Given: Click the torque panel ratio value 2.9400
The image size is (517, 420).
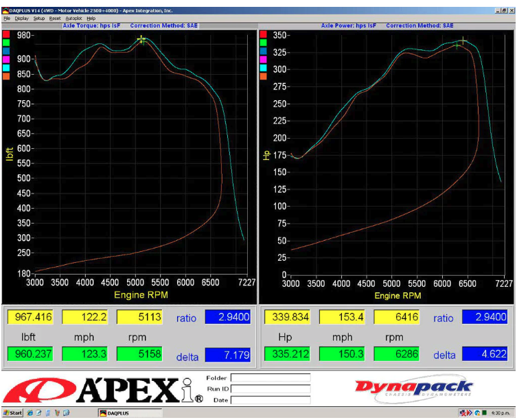Looking at the screenshot, I should (x=228, y=317).
